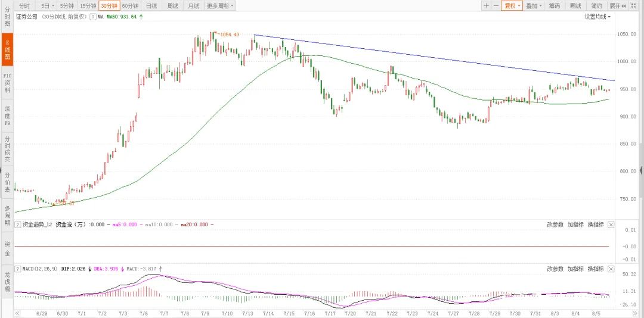The height and width of the screenshot is (318, 644).
Task: Select the 15分钟 period tab
Action: tap(88, 6)
